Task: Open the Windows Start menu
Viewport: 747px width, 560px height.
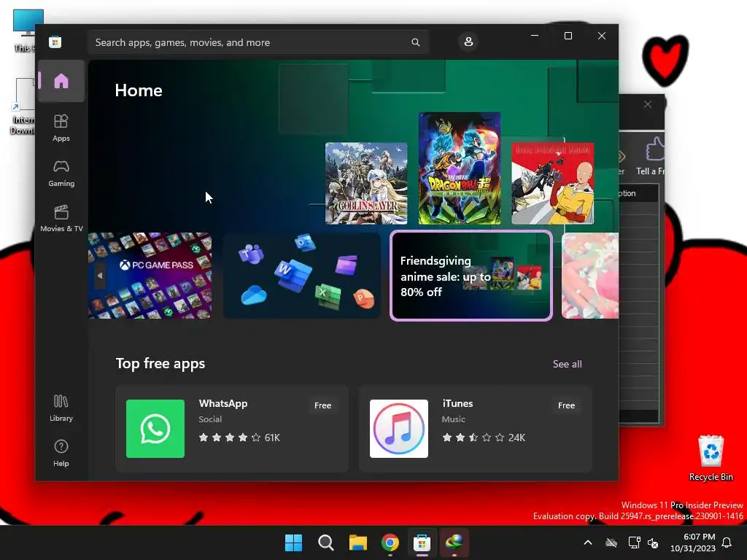Action: click(293, 542)
